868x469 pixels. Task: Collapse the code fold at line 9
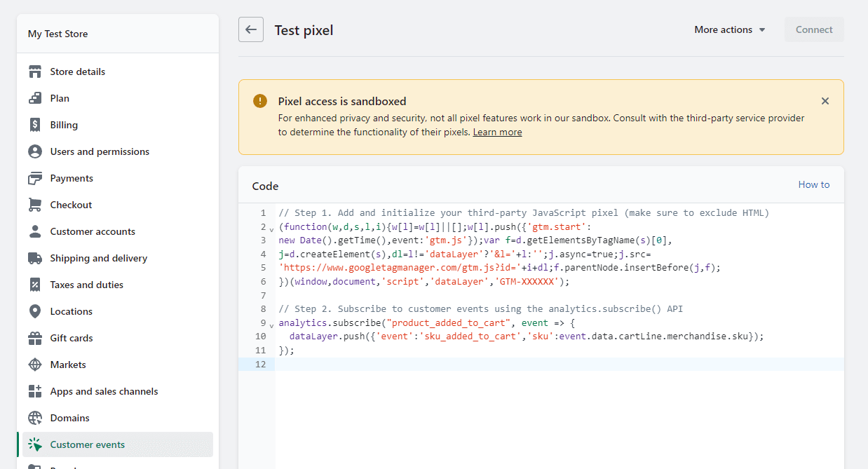[x=271, y=325]
